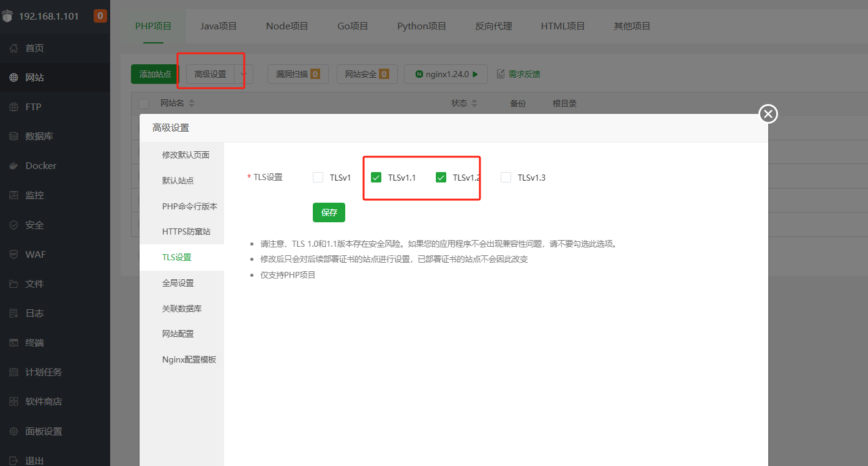868x466 pixels.
Task: Close the 高级设置 dialog with X
Action: point(768,114)
